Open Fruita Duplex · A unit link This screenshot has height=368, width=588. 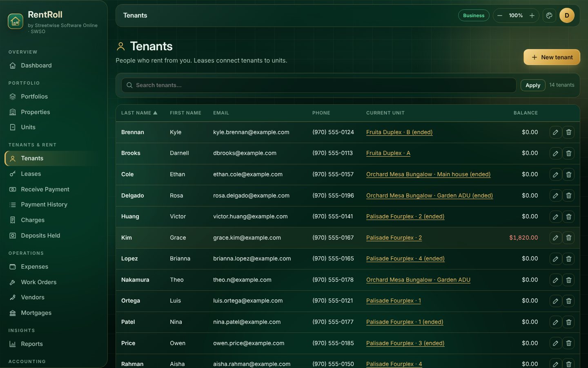(388, 153)
